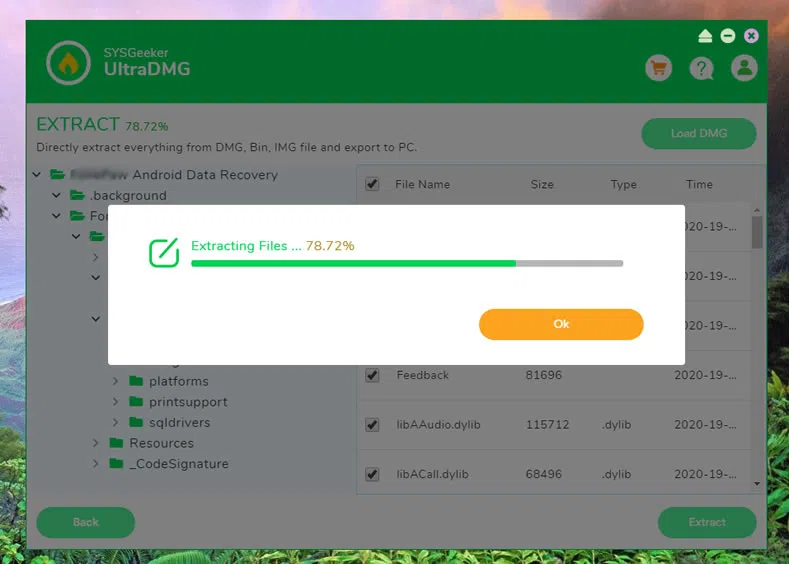The height and width of the screenshot is (564, 789).
Task: Select the platforms folder icon
Action: tap(136, 381)
